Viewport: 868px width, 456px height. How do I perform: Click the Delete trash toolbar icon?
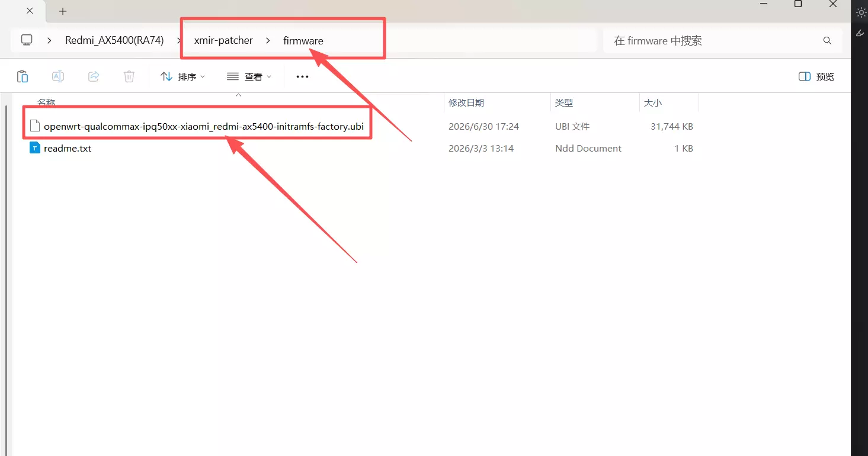click(x=129, y=76)
